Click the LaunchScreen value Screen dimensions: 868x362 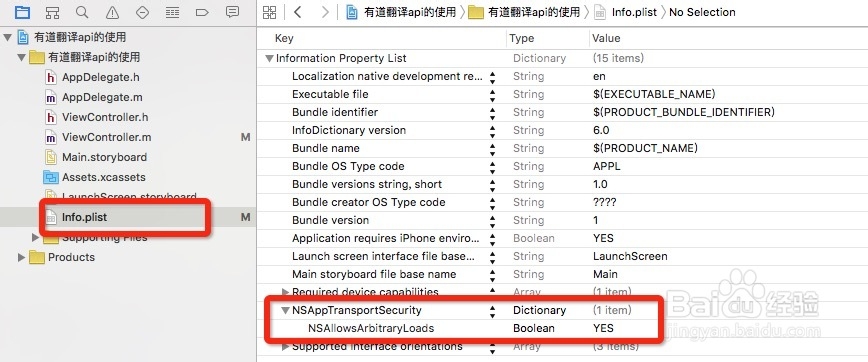[630, 256]
